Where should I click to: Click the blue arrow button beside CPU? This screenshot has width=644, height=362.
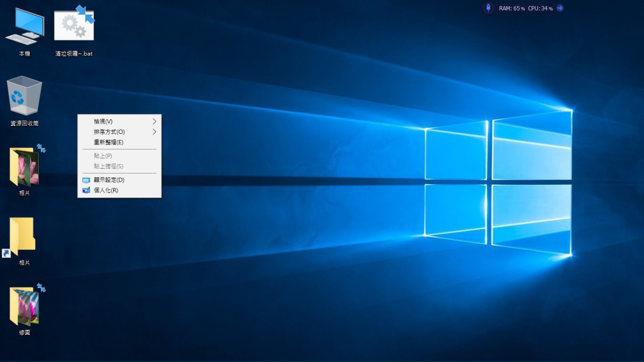(559, 8)
